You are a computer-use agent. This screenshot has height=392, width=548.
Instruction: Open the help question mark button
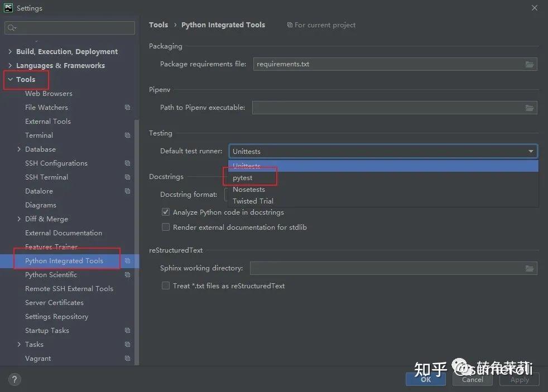15,379
